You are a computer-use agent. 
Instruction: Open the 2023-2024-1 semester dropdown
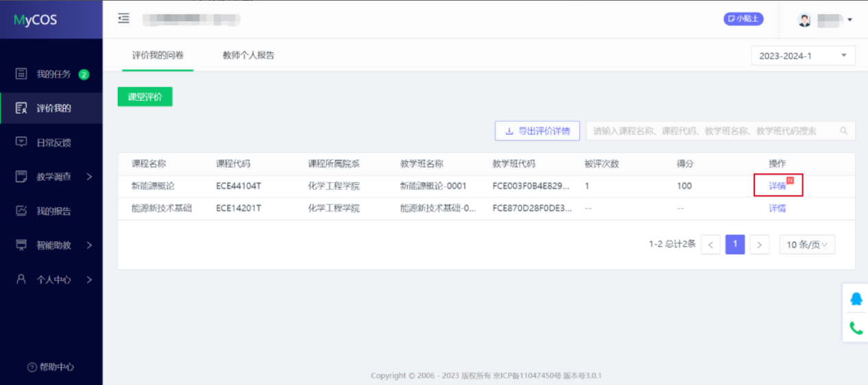click(802, 56)
